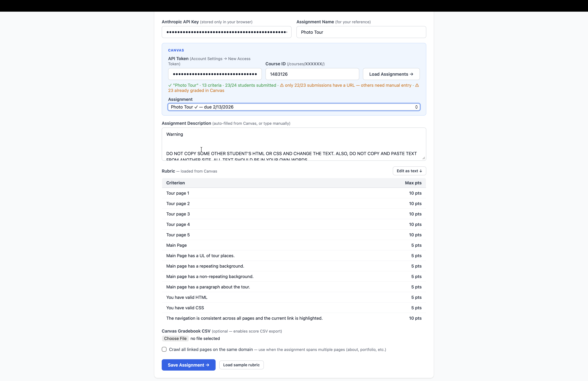This screenshot has width=588, height=381.
Task: Click inside Assignment Description textarea
Action: click(294, 144)
